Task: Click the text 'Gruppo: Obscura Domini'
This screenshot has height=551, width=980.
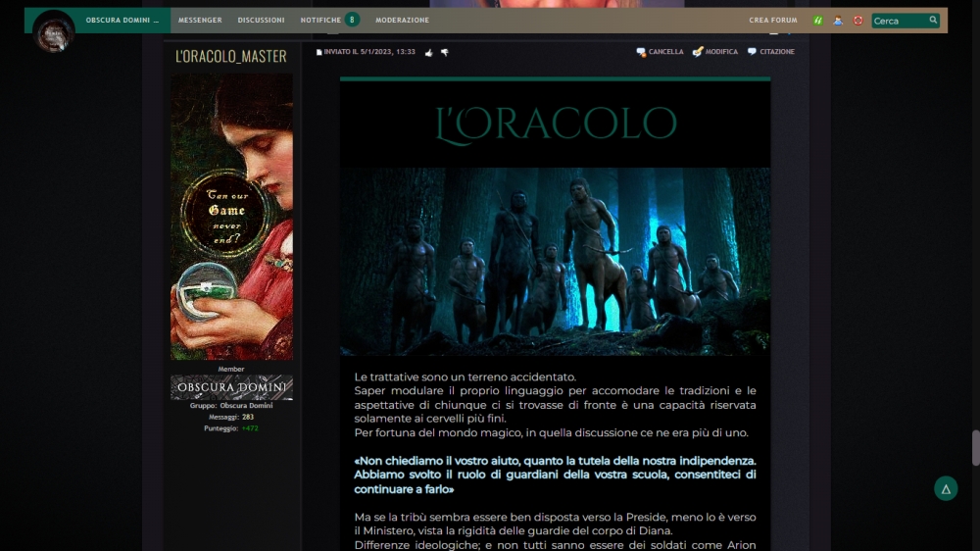Action: (231, 405)
